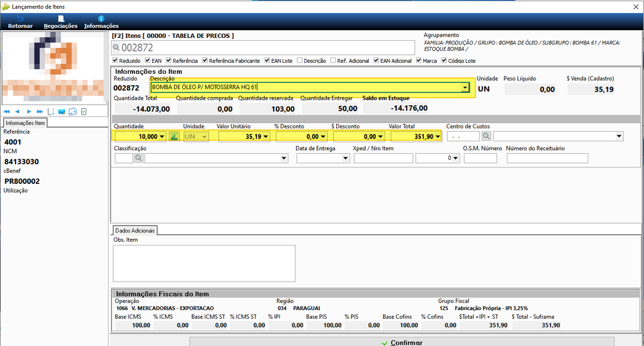Go to previous record arrow
The image size is (644, 346).
pyautogui.click(x=17, y=112)
